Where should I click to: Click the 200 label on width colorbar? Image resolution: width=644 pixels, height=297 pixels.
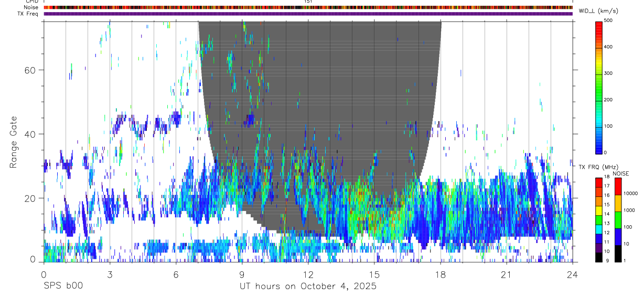pos(609,100)
